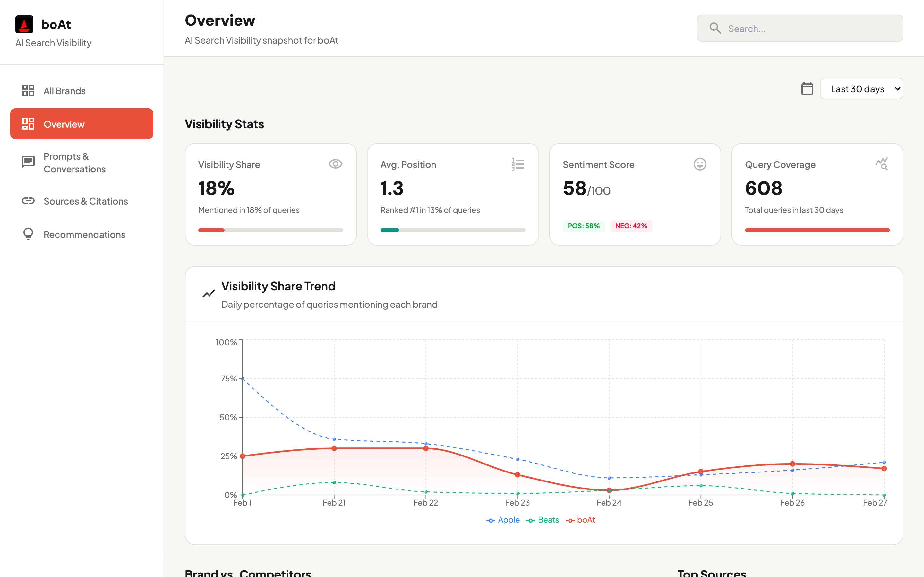Click the boAt red logo icon
924x577 pixels.
point(24,24)
